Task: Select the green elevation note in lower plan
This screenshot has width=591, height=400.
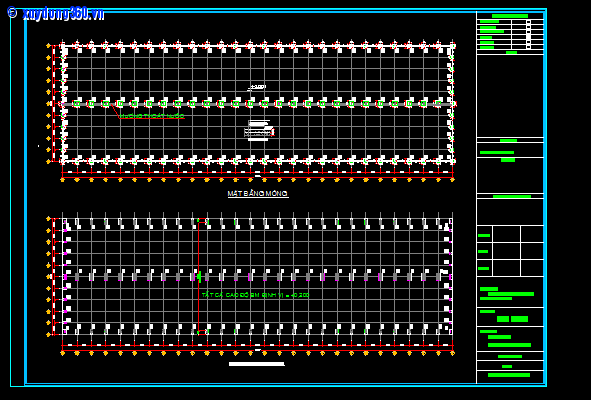Action: [255, 295]
